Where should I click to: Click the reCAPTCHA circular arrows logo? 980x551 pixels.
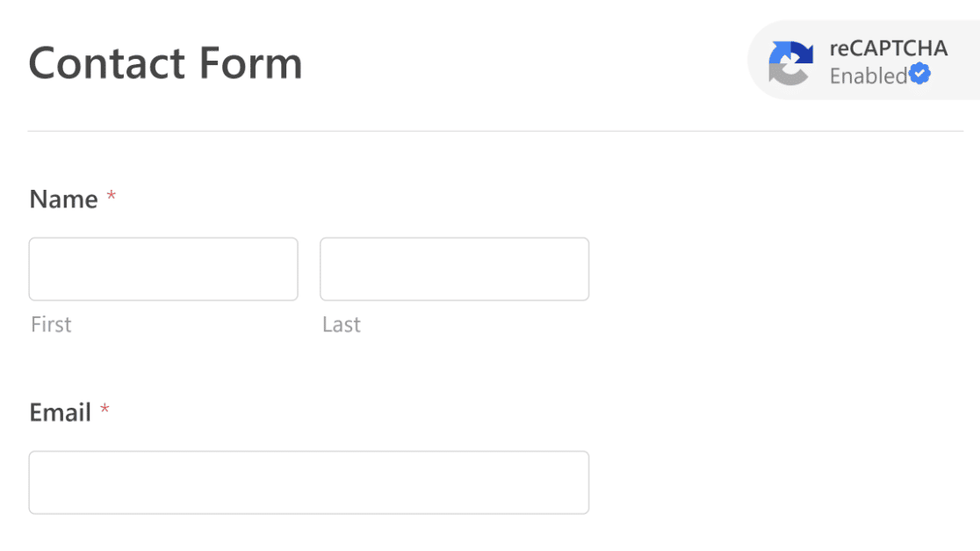(790, 62)
